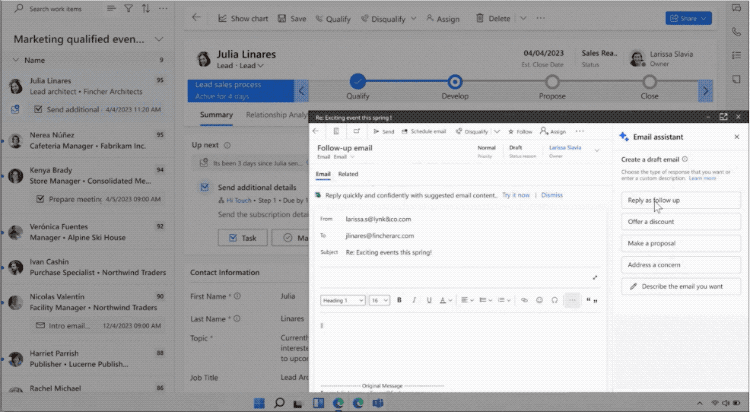This screenshot has width=750, height=412.
Task: Click the Search work items magnifier icon
Action: (19, 8)
